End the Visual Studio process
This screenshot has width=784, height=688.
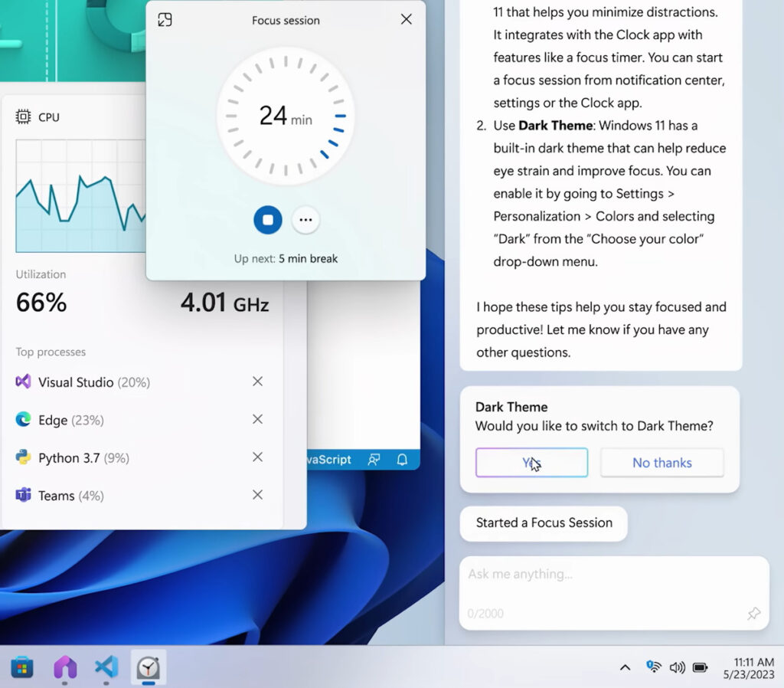pyautogui.click(x=257, y=382)
